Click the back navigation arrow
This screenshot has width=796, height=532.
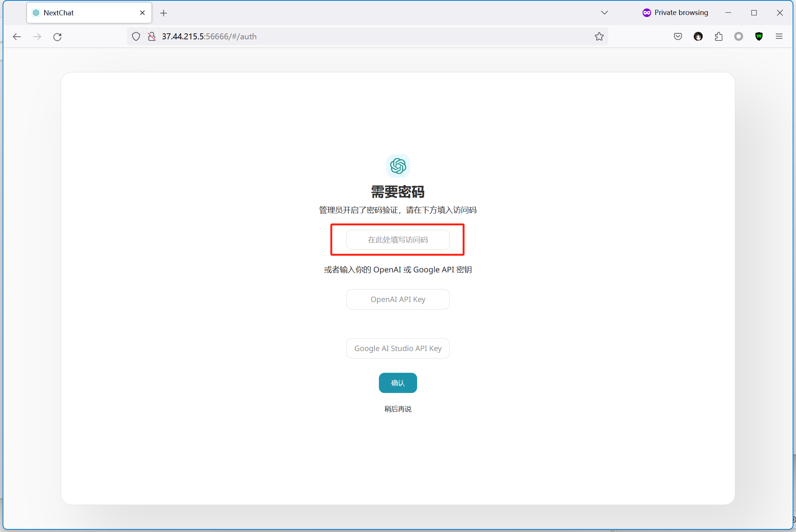(x=17, y=36)
